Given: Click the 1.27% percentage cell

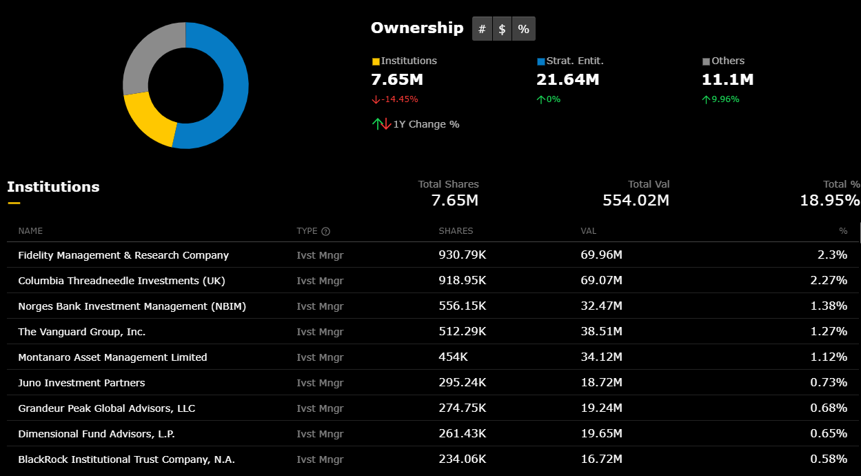Looking at the screenshot, I should pos(829,332).
